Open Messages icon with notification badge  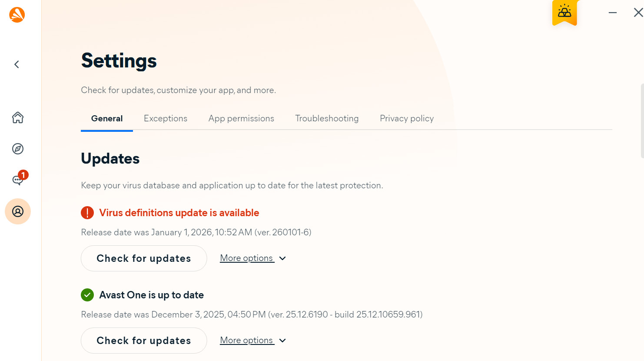click(x=18, y=179)
